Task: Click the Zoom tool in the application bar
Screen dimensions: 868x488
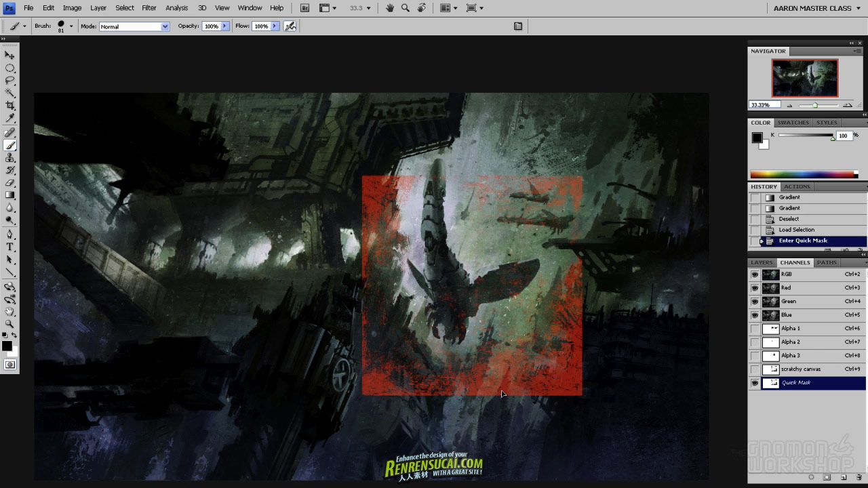Action: [406, 8]
